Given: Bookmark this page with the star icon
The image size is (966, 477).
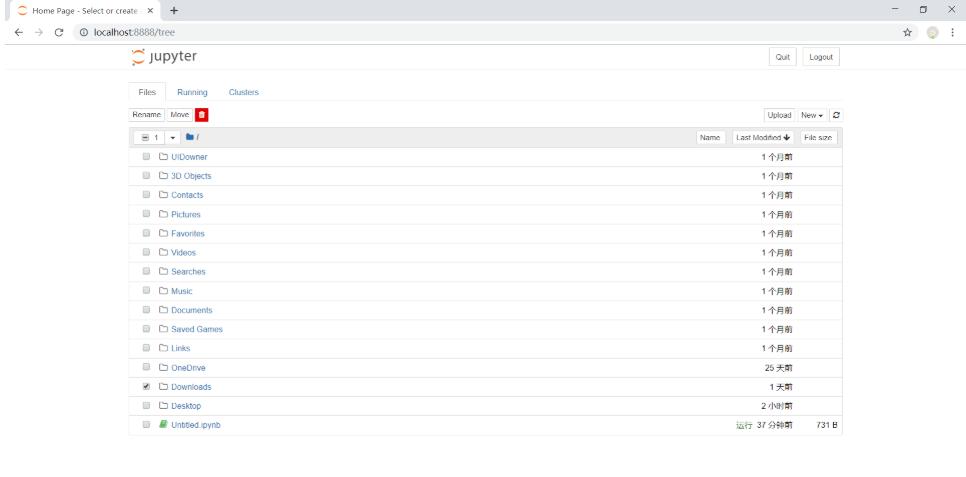Looking at the screenshot, I should click(x=907, y=33).
